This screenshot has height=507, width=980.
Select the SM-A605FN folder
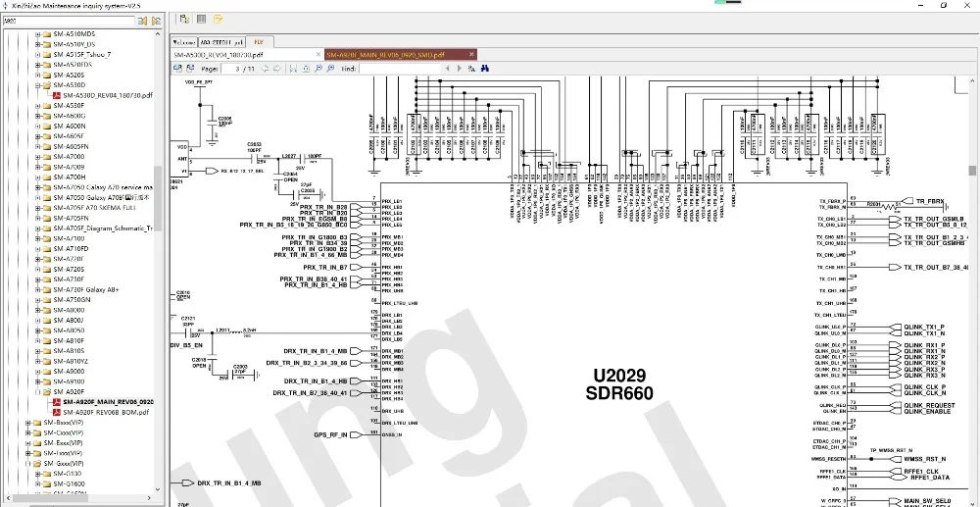[71, 146]
